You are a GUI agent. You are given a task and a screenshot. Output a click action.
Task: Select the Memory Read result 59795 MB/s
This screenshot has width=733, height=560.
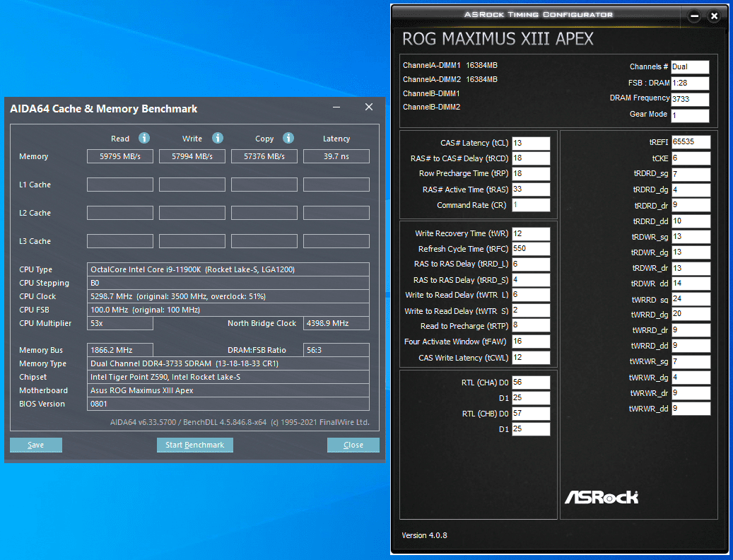tap(120, 156)
